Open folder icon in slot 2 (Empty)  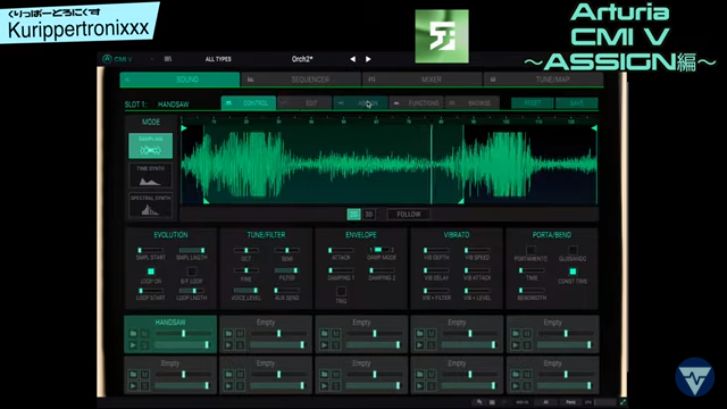pos(229,333)
